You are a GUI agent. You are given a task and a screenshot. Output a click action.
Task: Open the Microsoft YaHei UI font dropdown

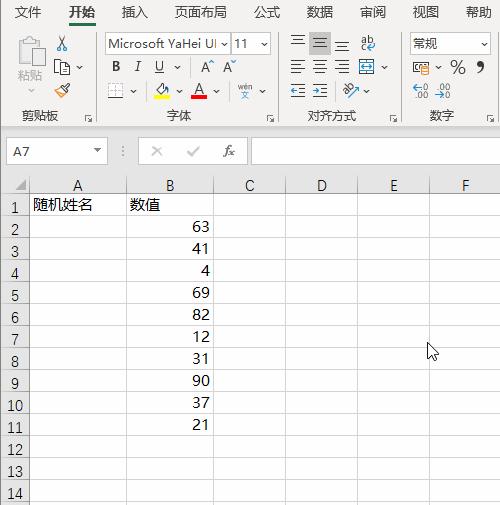[224, 44]
